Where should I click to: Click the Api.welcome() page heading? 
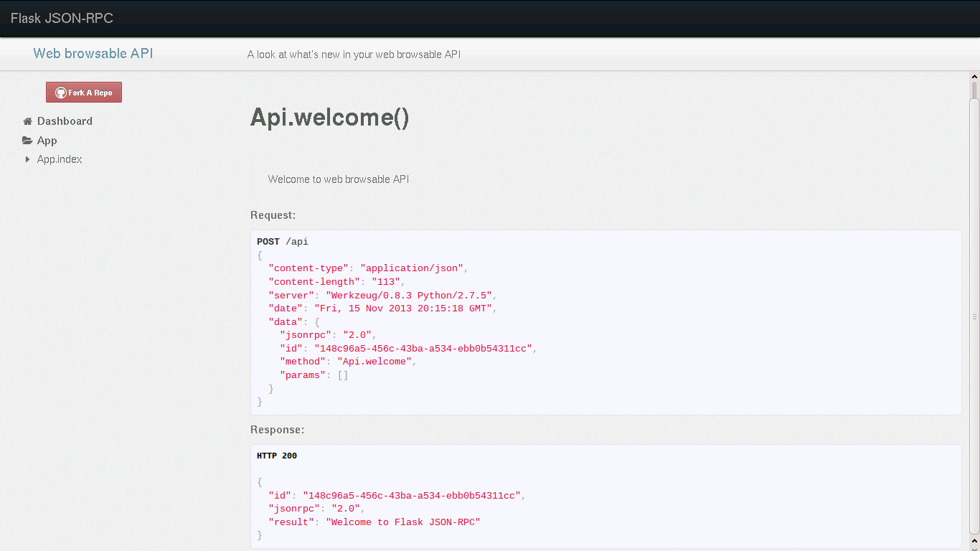(x=329, y=118)
